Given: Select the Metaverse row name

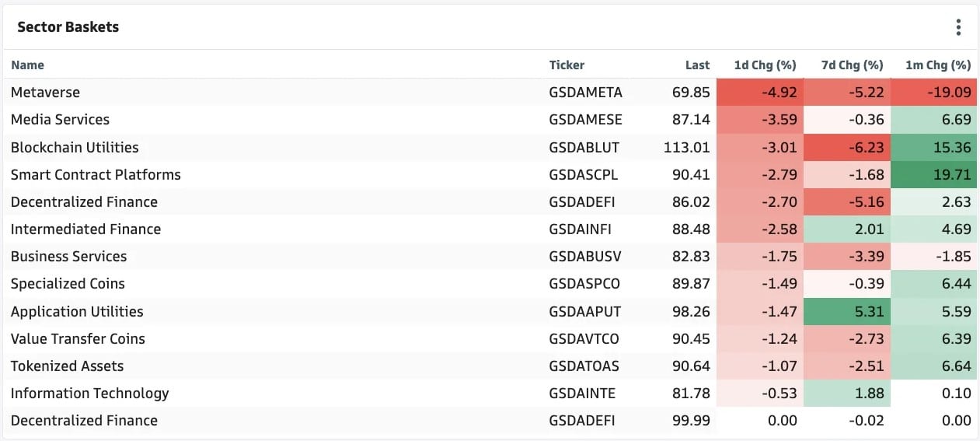Looking at the screenshot, I should [45, 92].
